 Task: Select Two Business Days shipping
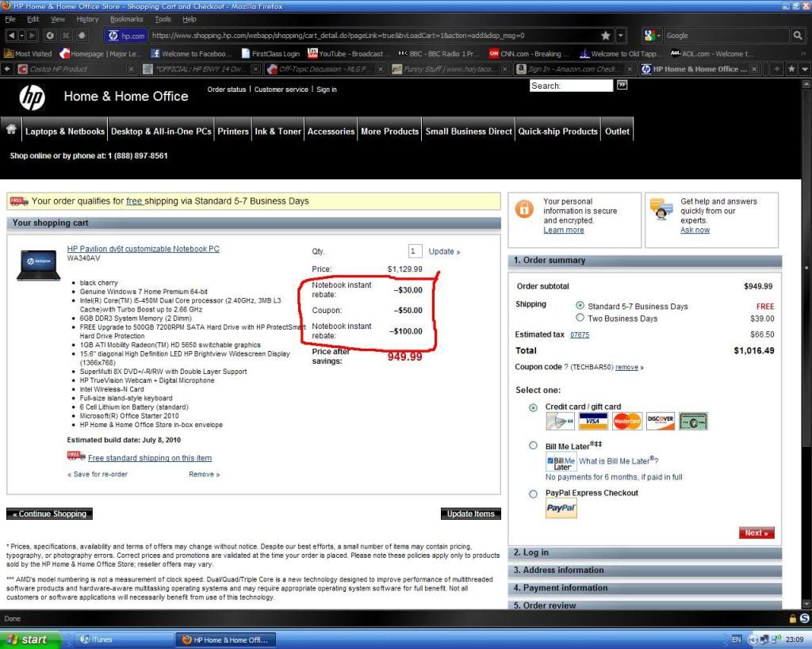[x=580, y=318]
